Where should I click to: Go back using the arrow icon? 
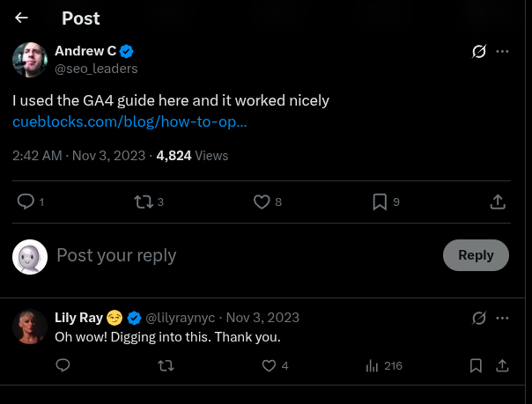pyautogui.click(x=22, y=18)
